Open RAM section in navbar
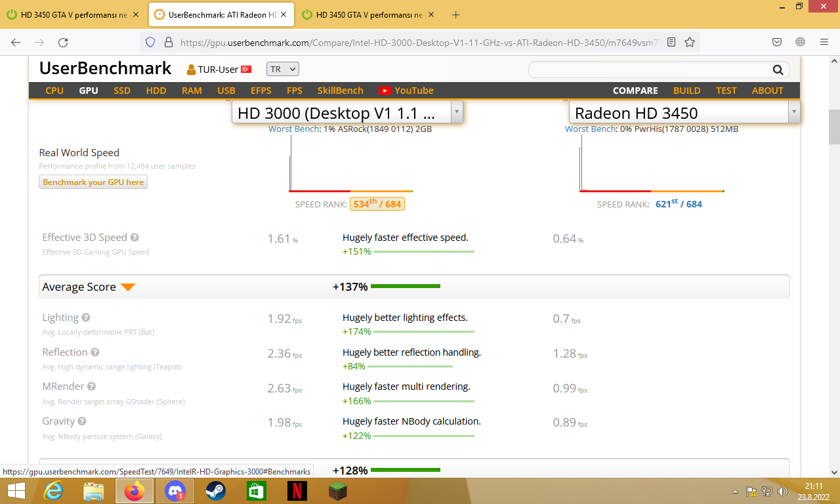This screenshot has width=840, height=504. (192, 91)
